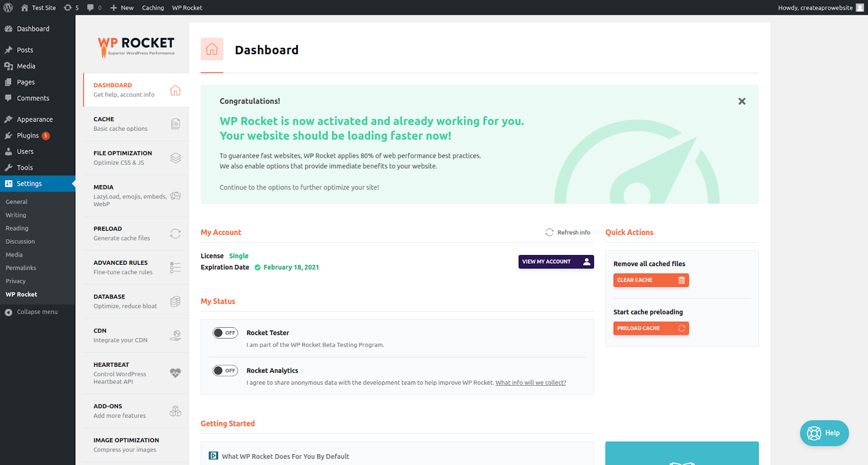
Task: Open Caching in the admin bar
Action: [x=153, y=8]
